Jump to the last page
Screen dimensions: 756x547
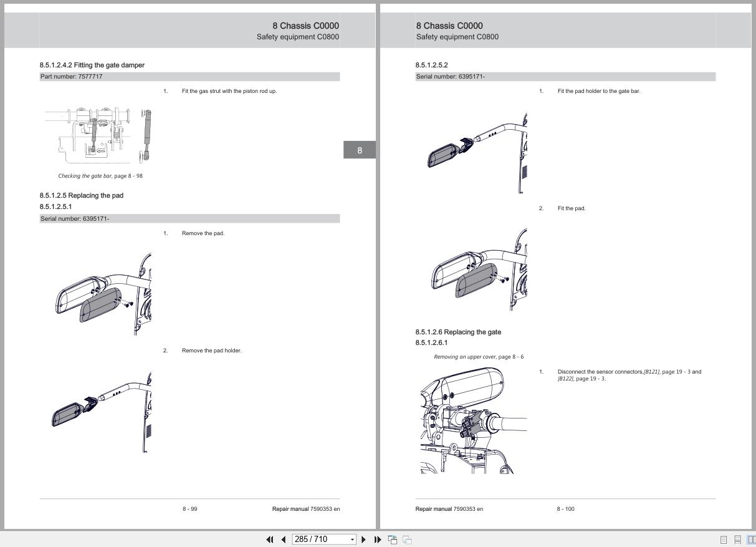378,540
